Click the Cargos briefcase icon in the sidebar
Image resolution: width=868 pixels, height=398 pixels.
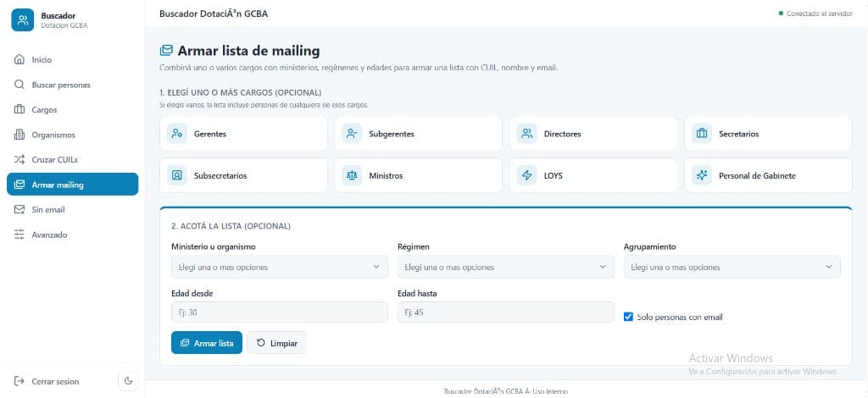click(x=19, y=109)
